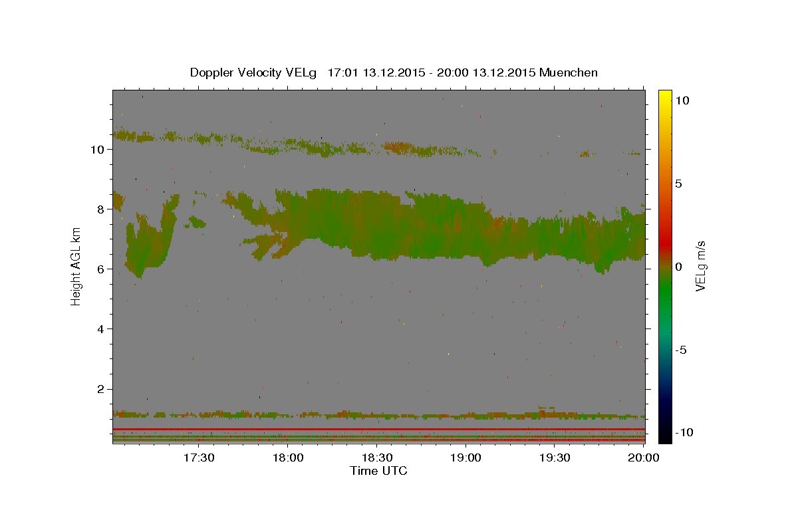This screenshot has height=532, width=798.
Task: Click the red ground clutter band at bottom
Action: coord(378,430)
